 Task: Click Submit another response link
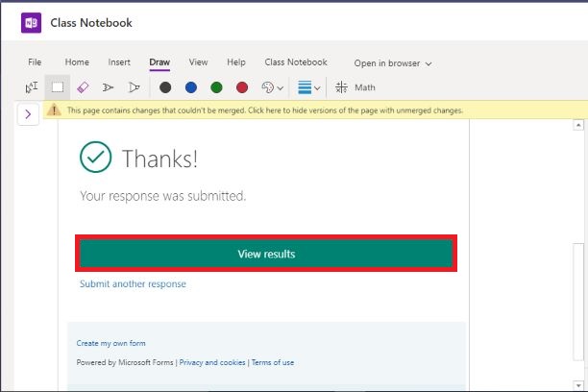133,284
